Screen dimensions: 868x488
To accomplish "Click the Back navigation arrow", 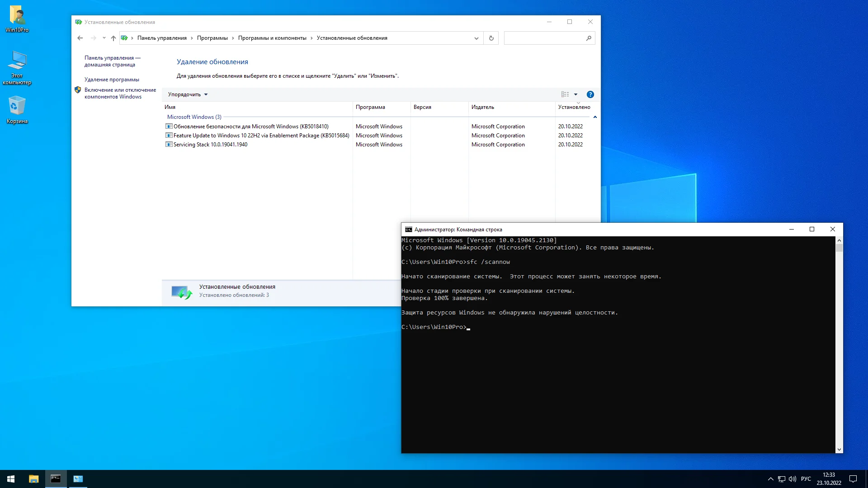I will 80,38.
